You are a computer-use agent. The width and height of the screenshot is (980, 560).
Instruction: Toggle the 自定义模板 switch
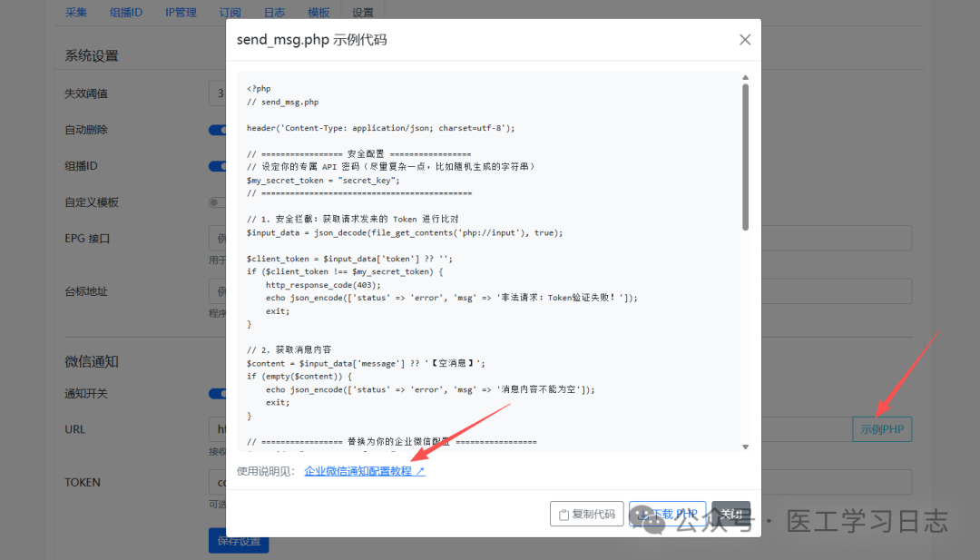pos(218,202)
